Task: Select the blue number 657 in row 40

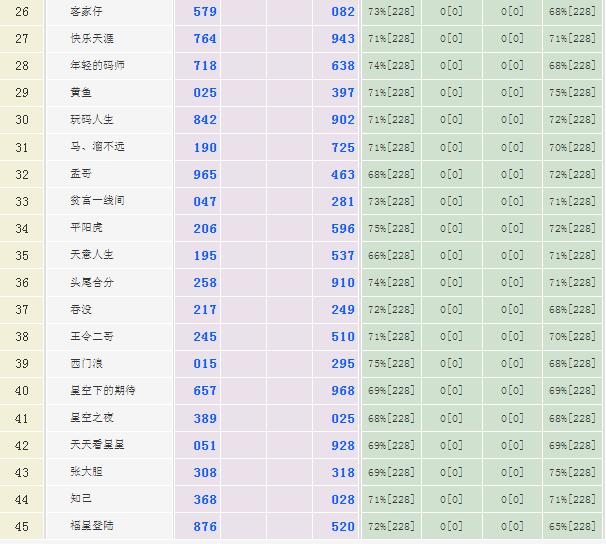Action: pyautogui.click(x=205, y=391)
